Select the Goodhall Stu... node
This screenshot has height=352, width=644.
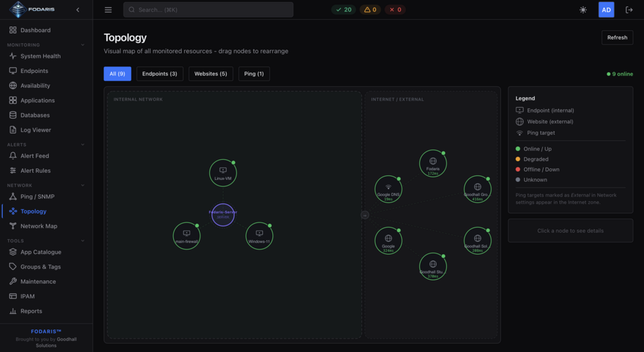point(433,266)
